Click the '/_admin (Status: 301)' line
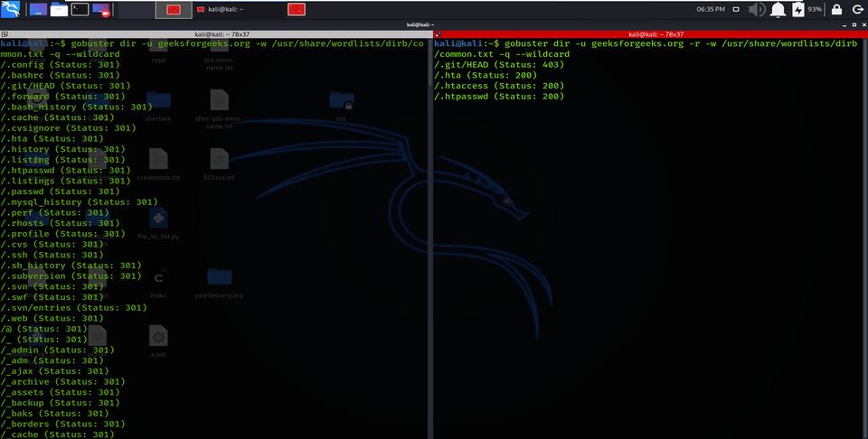The height and width of the screenshot is (439, 868). [58, 350]
